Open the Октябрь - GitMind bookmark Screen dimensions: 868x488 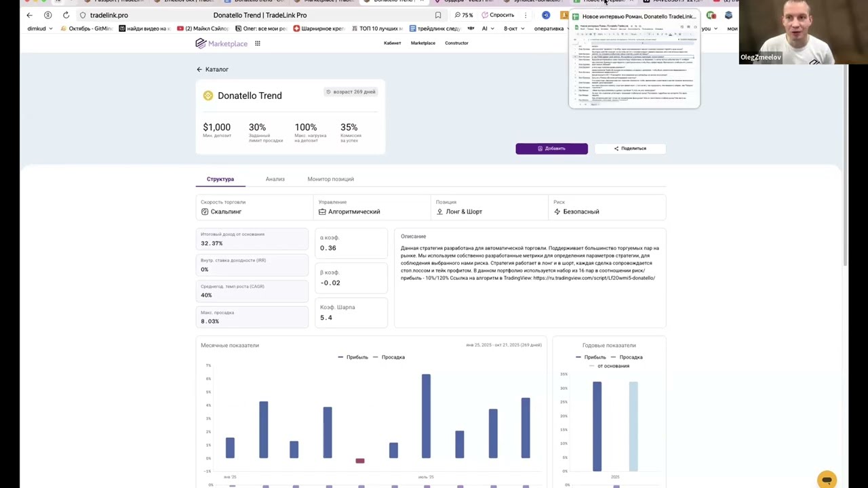point(87,28)
